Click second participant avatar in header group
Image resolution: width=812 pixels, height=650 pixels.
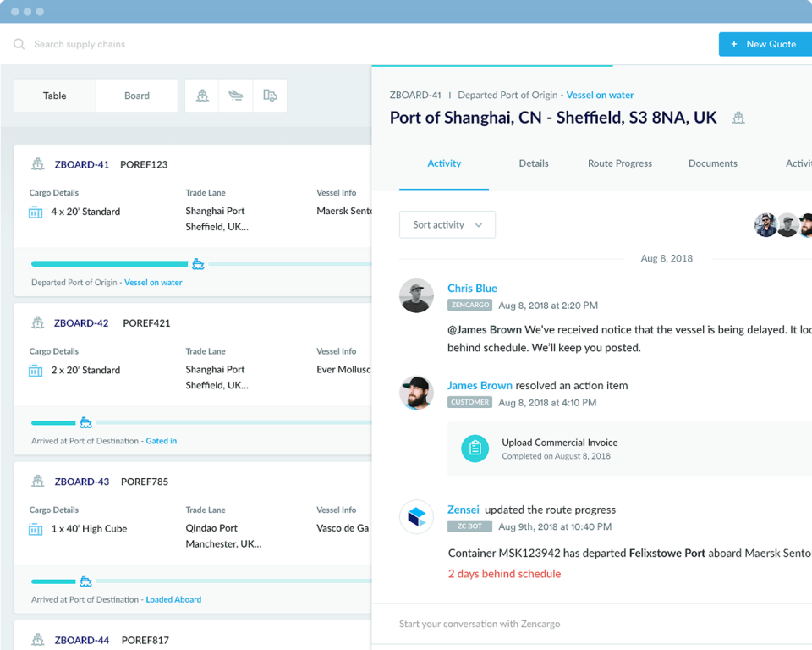pos(787,225)
